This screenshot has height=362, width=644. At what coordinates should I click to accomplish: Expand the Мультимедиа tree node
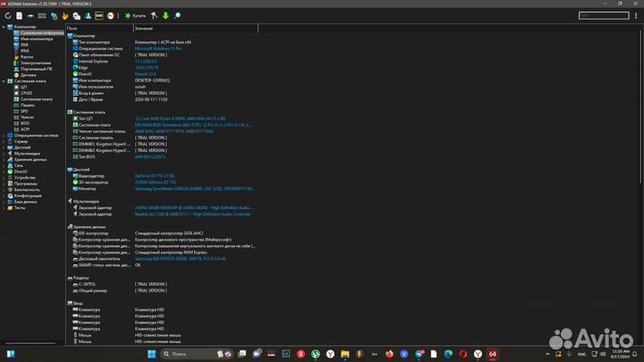(4, 153)
